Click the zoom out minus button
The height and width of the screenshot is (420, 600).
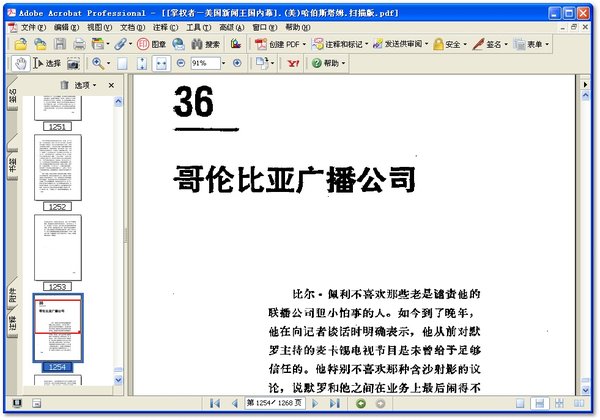(181, 63)
